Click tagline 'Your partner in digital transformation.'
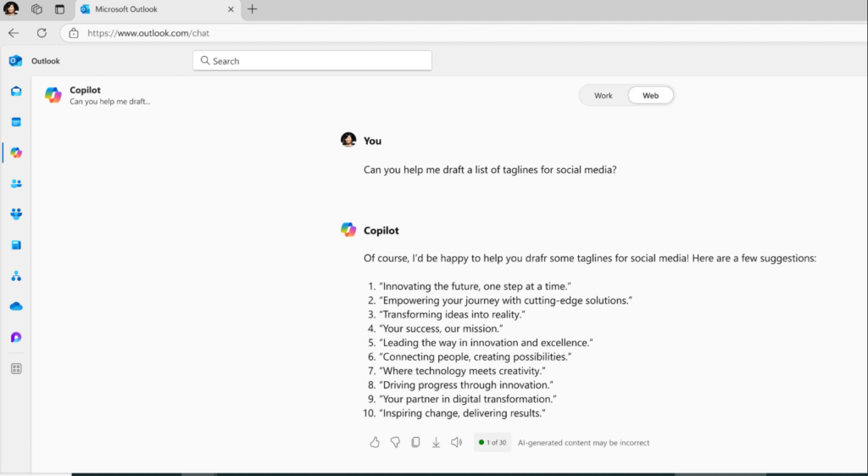Screen dimensions: 868x476 (468, 399)
